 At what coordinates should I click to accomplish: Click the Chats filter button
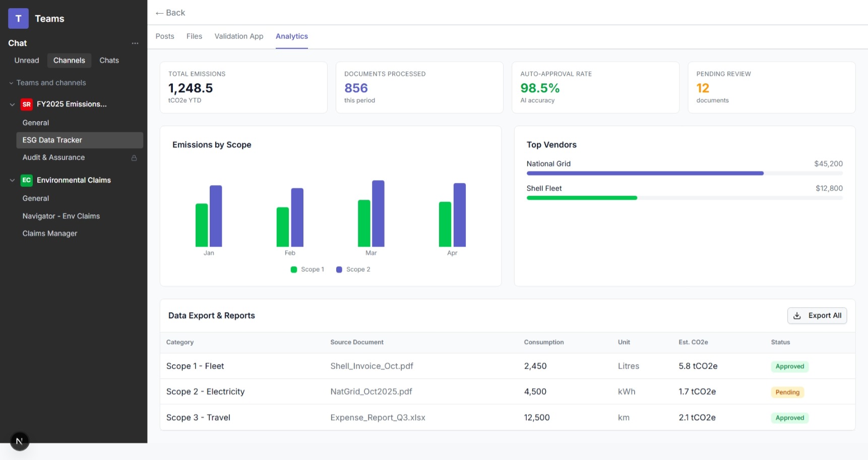tap(108, 60)
